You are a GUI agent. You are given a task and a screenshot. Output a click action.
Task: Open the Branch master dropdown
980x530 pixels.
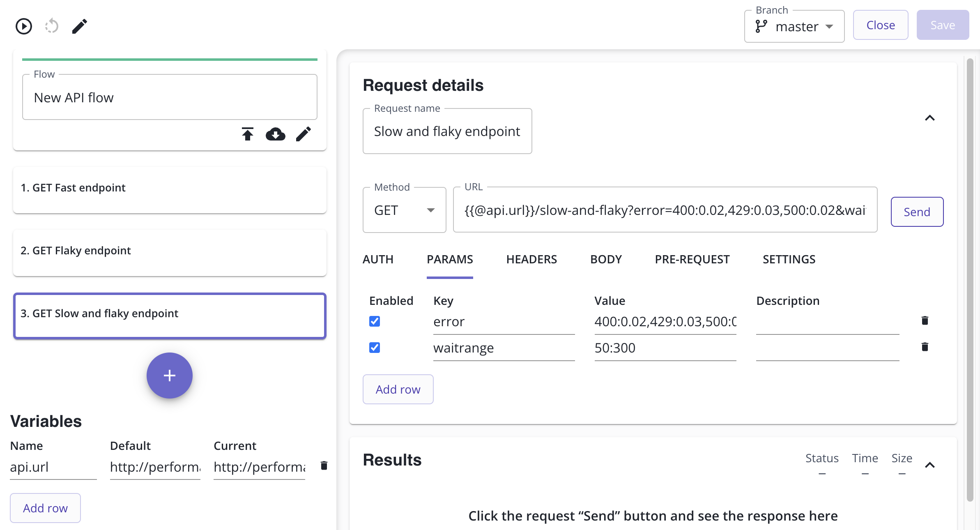pyautogui.click(x=794, y=27)
